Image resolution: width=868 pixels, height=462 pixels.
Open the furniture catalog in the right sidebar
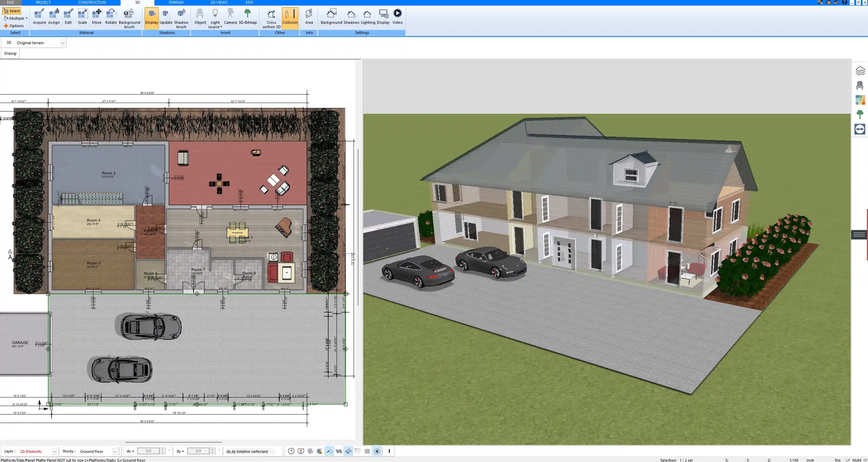click(860, 85)
